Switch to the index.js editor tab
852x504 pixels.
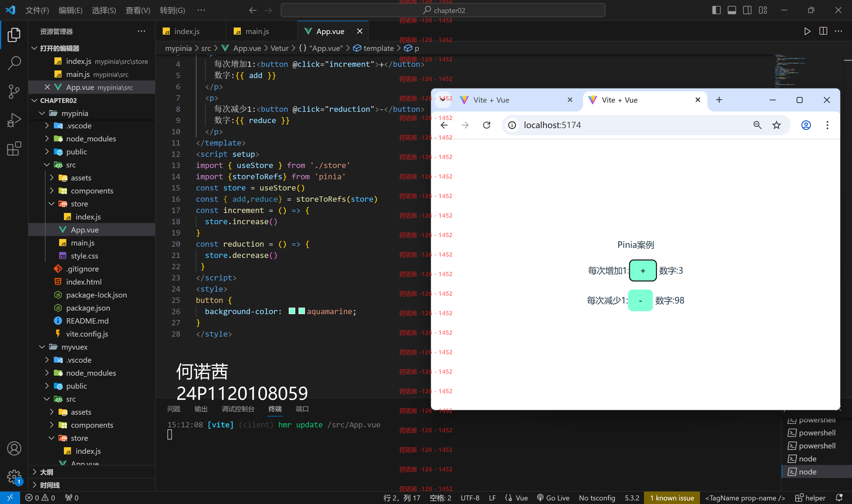pos(191,31)
